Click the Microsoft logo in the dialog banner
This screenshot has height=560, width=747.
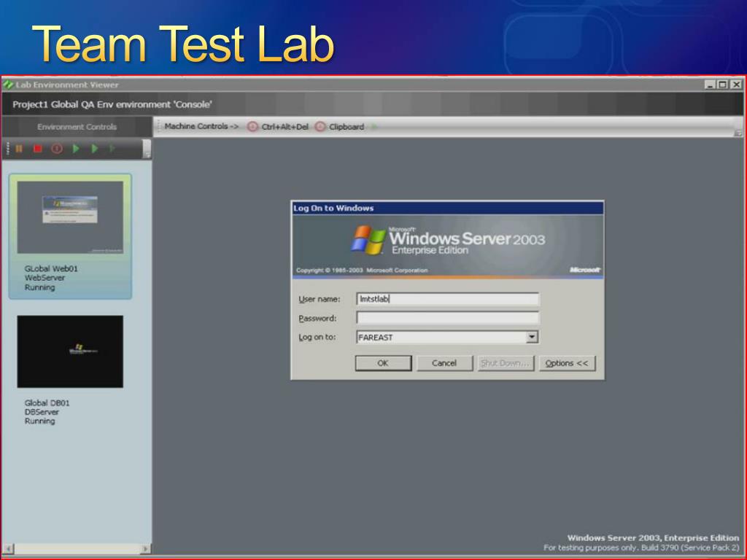pos(585,270)
